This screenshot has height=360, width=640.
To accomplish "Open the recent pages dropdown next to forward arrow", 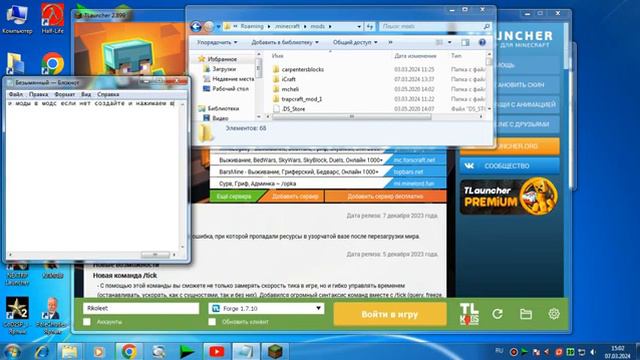I will (218, 27).
